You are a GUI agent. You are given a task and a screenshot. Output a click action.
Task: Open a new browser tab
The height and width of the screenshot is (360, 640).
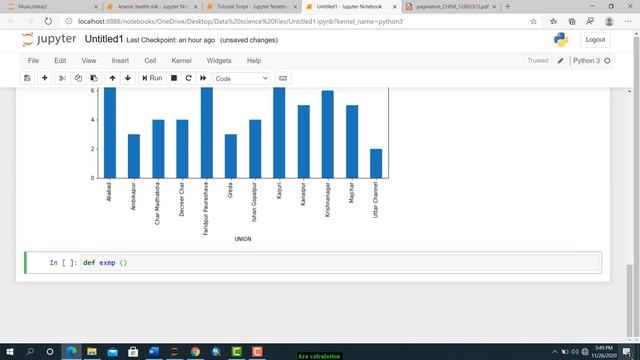coord(507,7)
